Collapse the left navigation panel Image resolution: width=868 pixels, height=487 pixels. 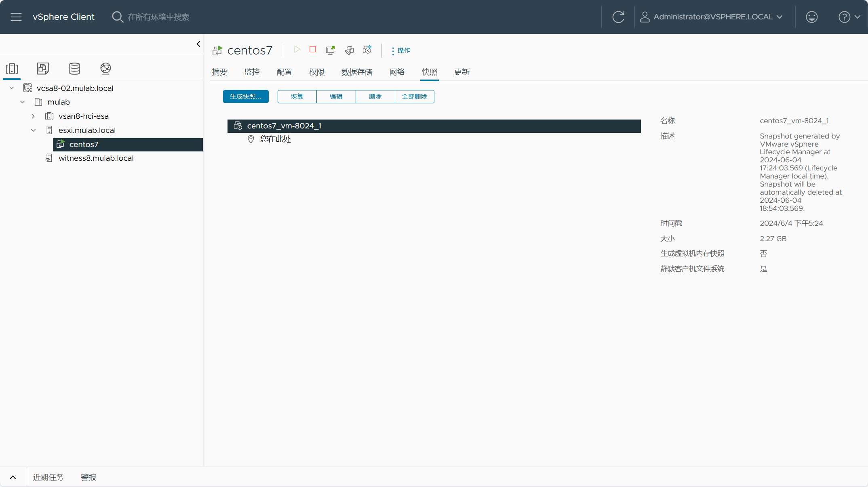pyautogui.click(x=198, y=44)
